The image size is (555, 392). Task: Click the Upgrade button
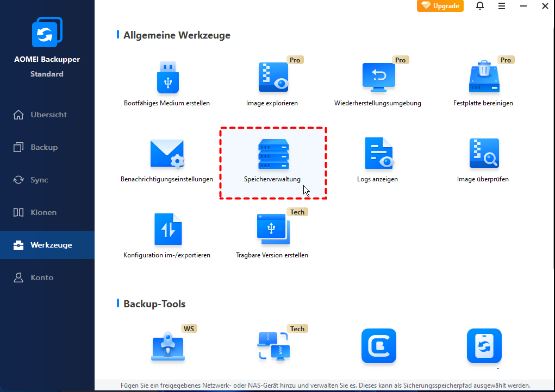tap(440, 5)
